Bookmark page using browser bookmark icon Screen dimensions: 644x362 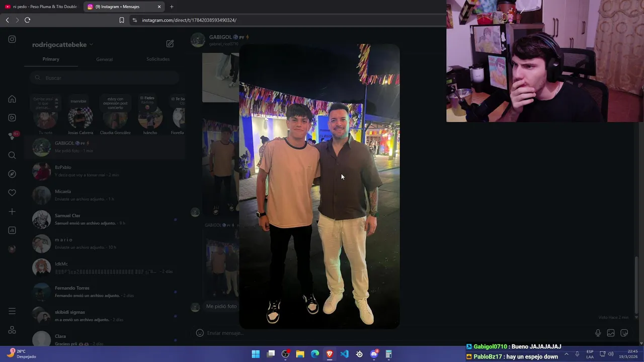pyautogui.click(x=122, y=20)
